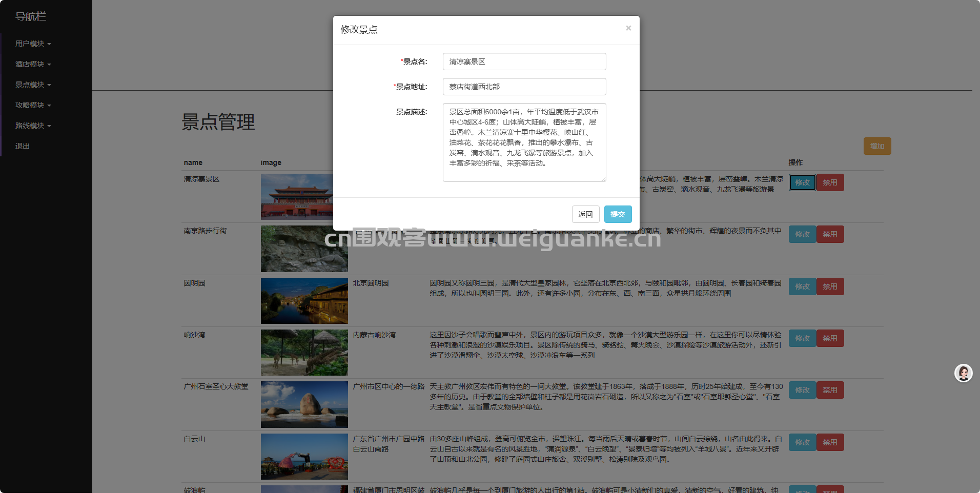
Task: Click the 操作 column header
Action: pyautogui.click(x=795, y=162)
